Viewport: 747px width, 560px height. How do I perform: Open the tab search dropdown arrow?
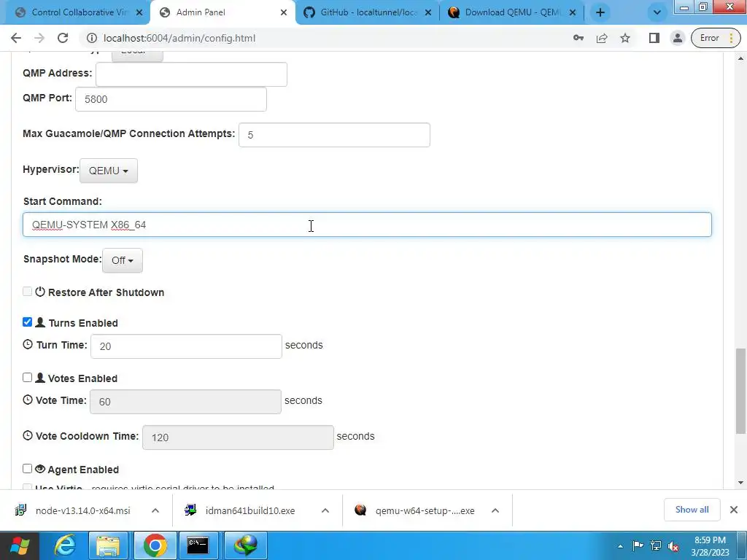coord(657,12)
